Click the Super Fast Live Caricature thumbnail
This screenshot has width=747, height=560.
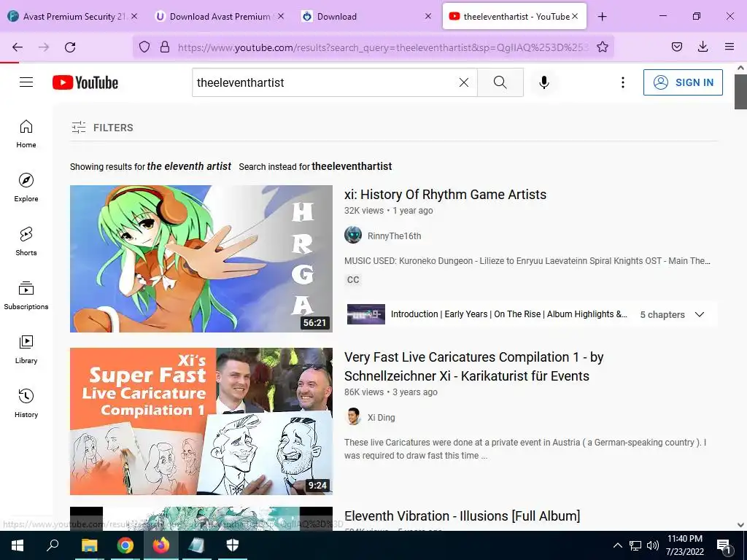tap(201, 421)
